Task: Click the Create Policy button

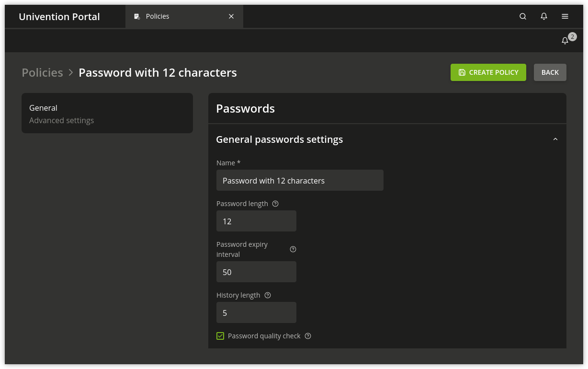Action: point(488,72)
